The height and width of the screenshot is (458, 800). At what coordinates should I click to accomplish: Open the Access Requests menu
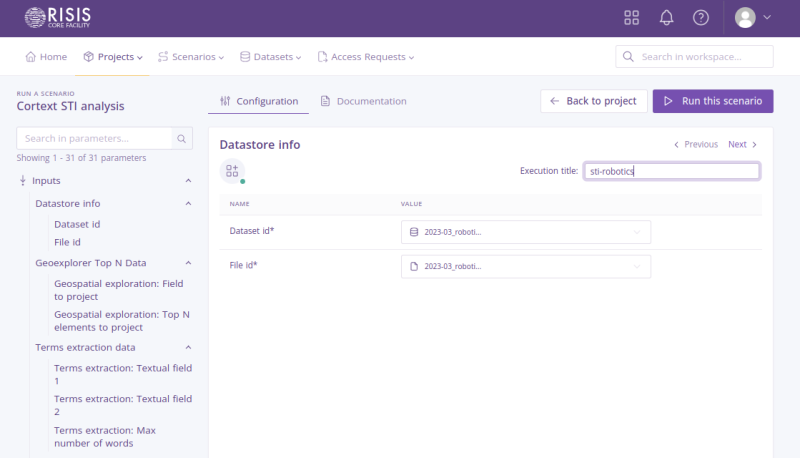[365, 57]
